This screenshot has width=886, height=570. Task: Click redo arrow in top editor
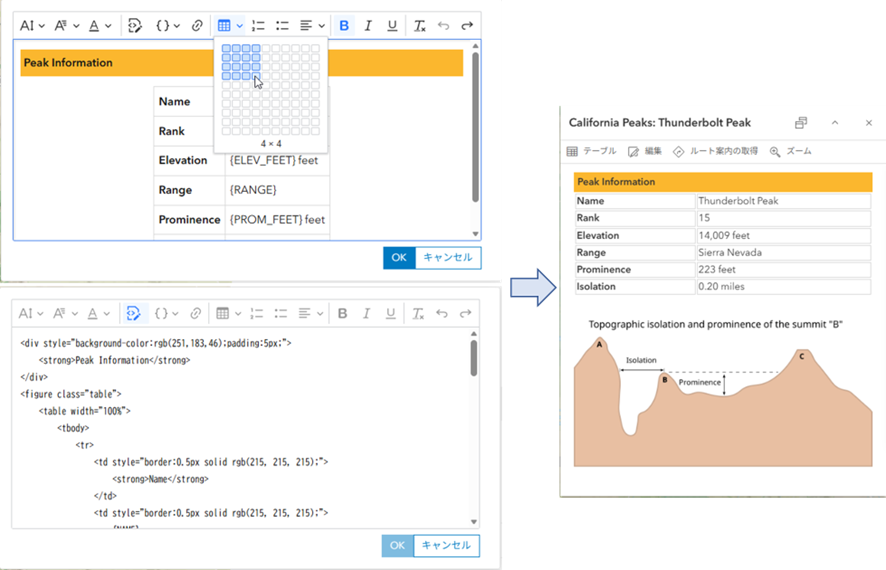467,26
